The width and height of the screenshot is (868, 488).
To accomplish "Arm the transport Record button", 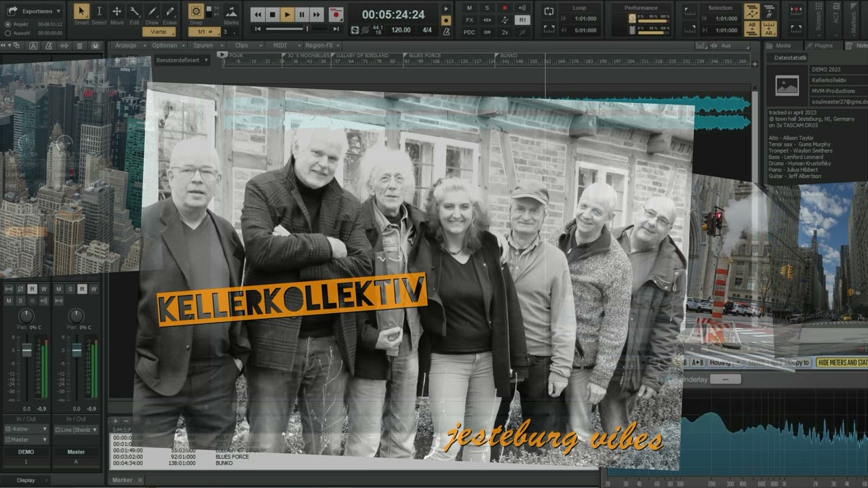I will click(x=336, y=14).
